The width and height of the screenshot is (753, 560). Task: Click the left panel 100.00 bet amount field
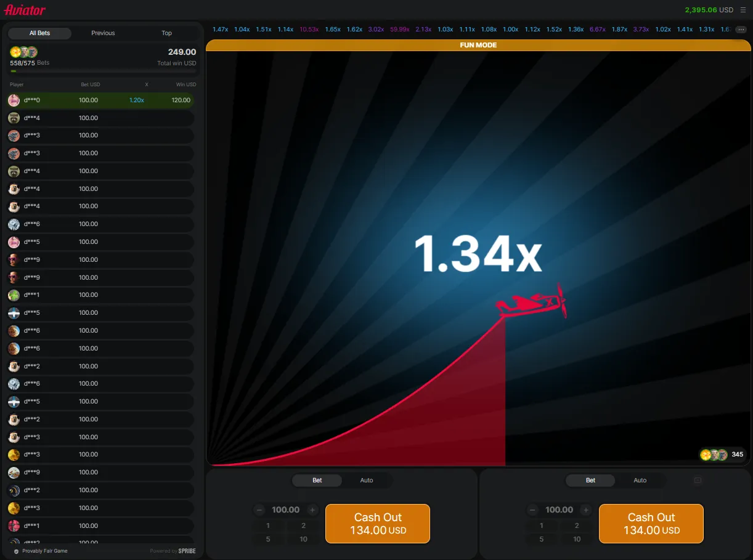point(286,510)
